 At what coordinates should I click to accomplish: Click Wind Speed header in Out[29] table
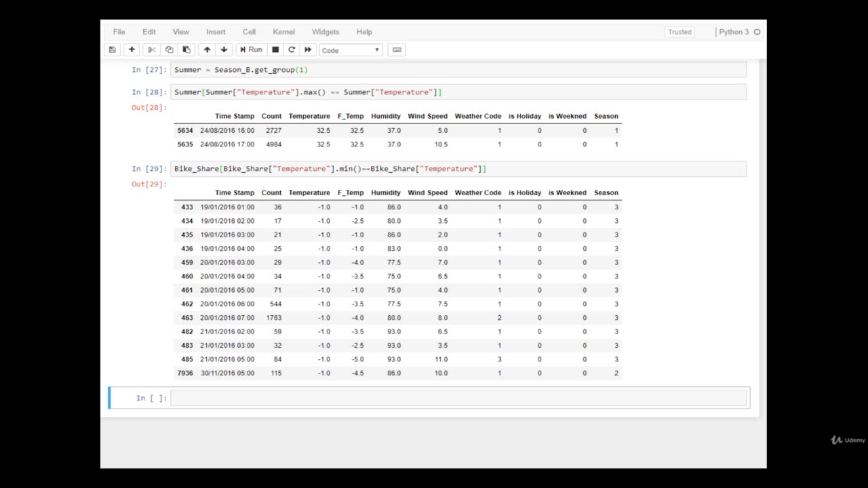pos(427,192)
